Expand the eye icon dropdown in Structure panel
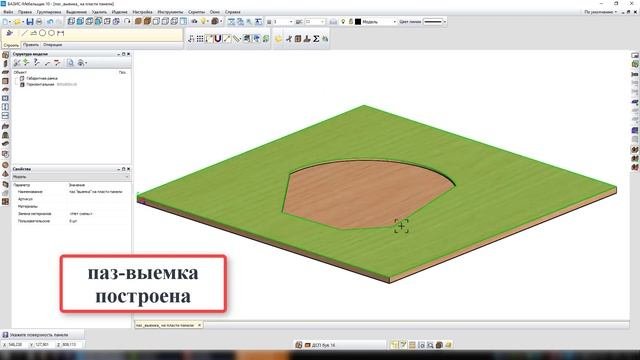 point(86,63)
